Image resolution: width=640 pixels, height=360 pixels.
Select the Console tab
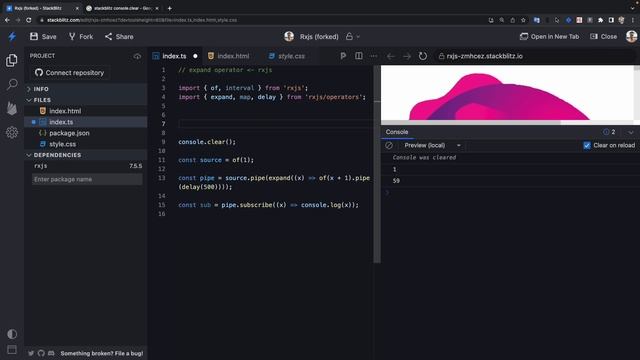[x=397, y=132]
